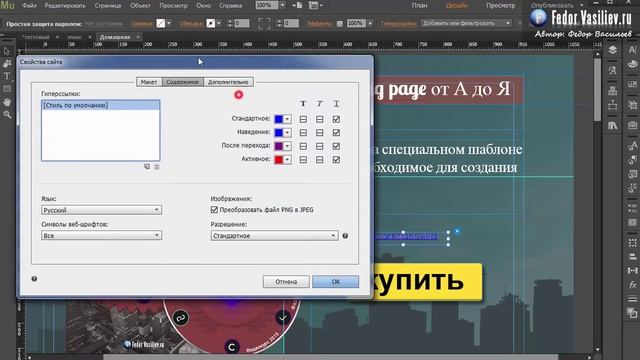640x360 pixels.
Task: Open the Заливка fill swatch dropdown arrow
Action: [169, 23]
